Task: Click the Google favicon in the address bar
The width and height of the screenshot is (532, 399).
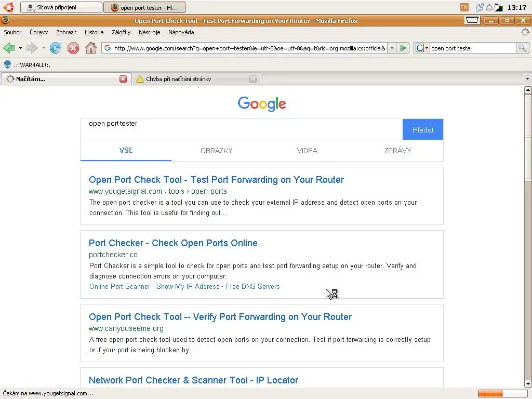Action: (x=108, y=48)
